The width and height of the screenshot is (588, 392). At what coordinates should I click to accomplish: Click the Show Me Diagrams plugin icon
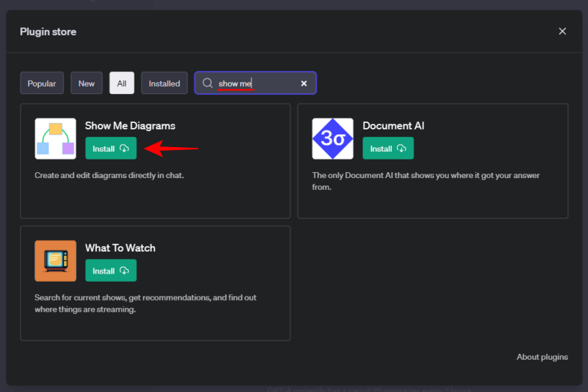tap(55, 139)
